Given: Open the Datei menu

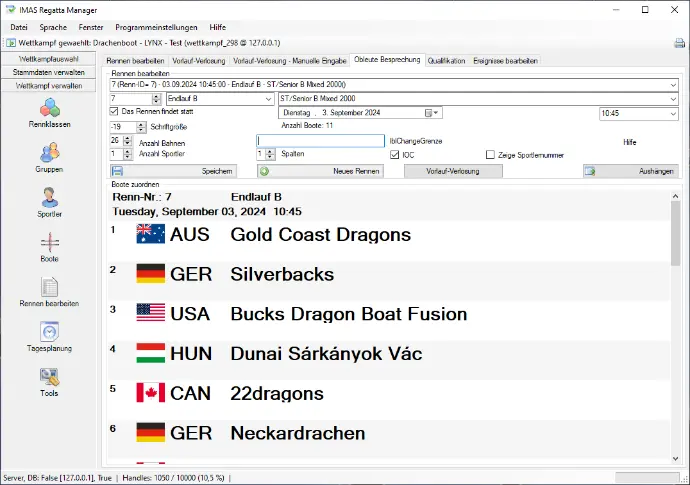Looking at the screenshot, I should [19, 27].
